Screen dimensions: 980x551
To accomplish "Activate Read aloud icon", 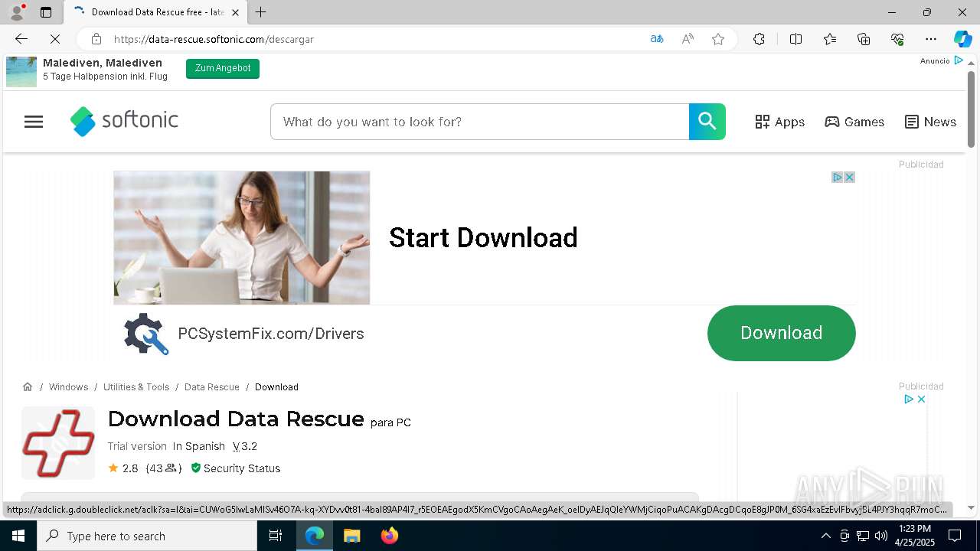I will coord(688,39).
